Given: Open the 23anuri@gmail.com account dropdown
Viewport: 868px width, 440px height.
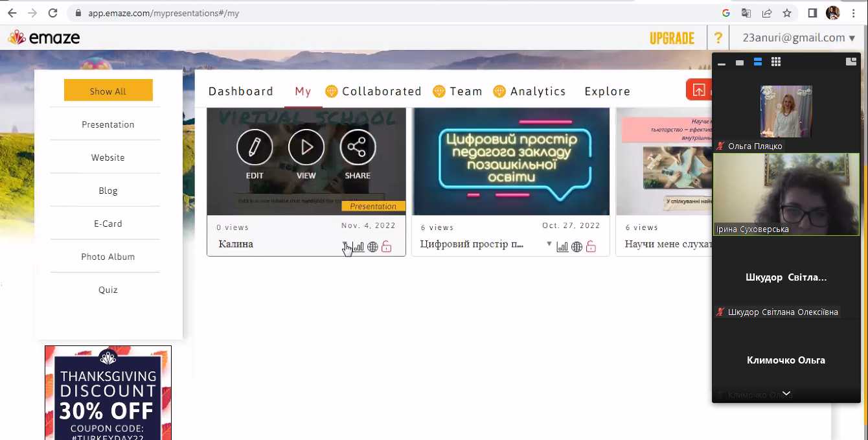Looking at the screenshot, I should [x=798, y=38].
